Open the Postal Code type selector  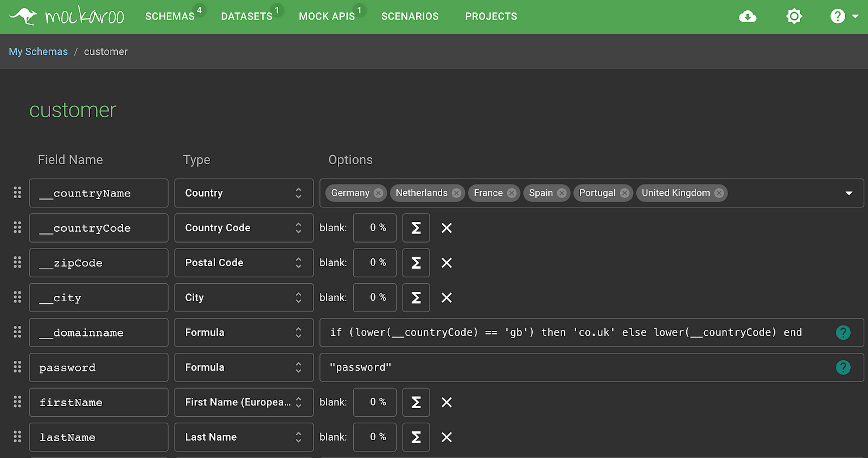(244, 262)
